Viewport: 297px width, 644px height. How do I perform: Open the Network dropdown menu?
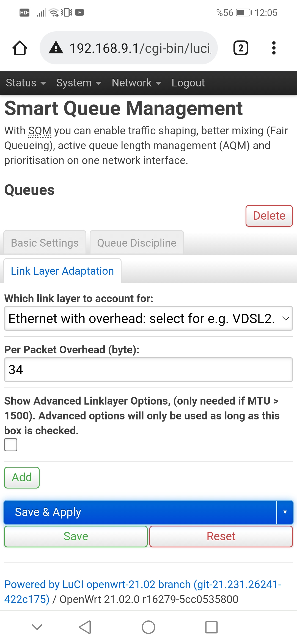137,83
